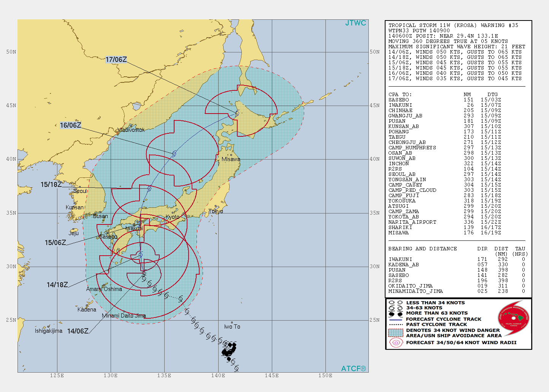Click the Seoul label on the map
This screenshot has height=392, width=549.
point(80,191)
